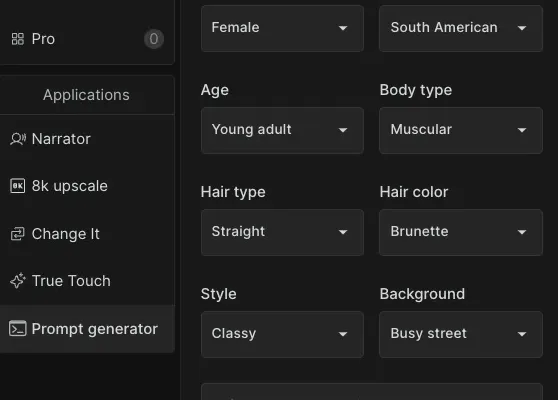Screen dimensions: 558x400
Task: Click the Pro counter badge showing 0
Action: 154,39
